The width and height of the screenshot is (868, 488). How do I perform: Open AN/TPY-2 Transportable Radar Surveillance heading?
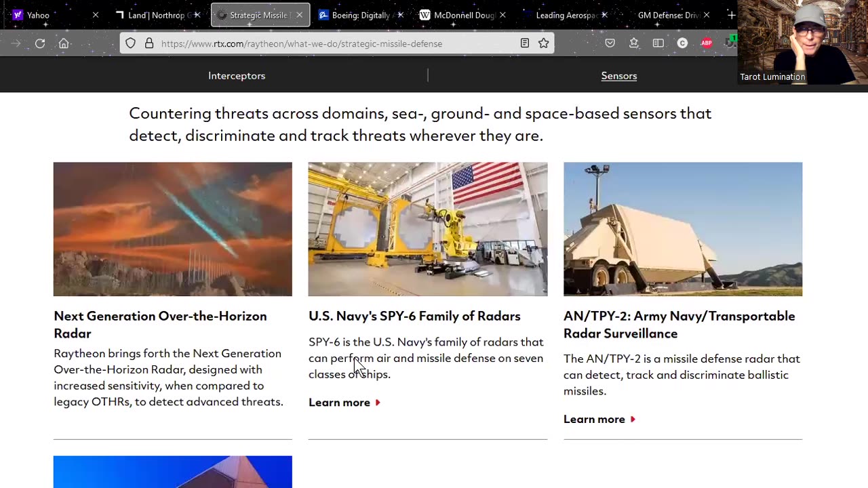click(x=679, y=325)
